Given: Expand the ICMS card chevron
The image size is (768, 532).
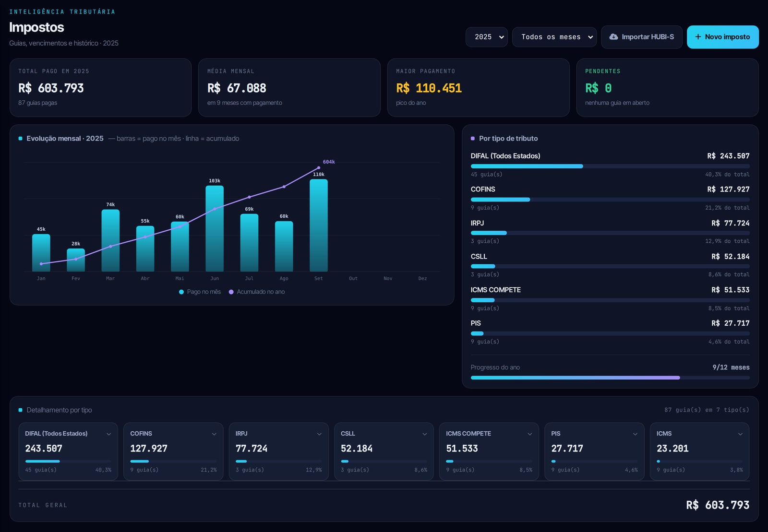Looking at the screenshot, I should (x=740, y=434).
